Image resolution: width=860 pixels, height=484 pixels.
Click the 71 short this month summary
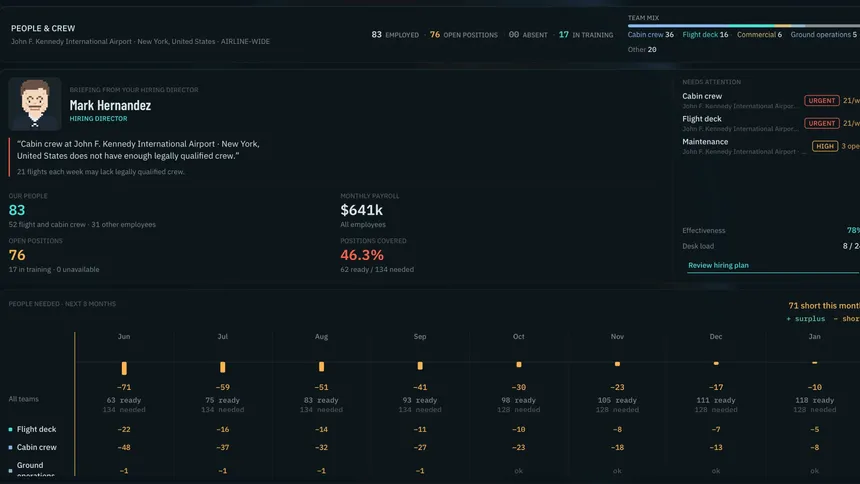coord(824,306)
